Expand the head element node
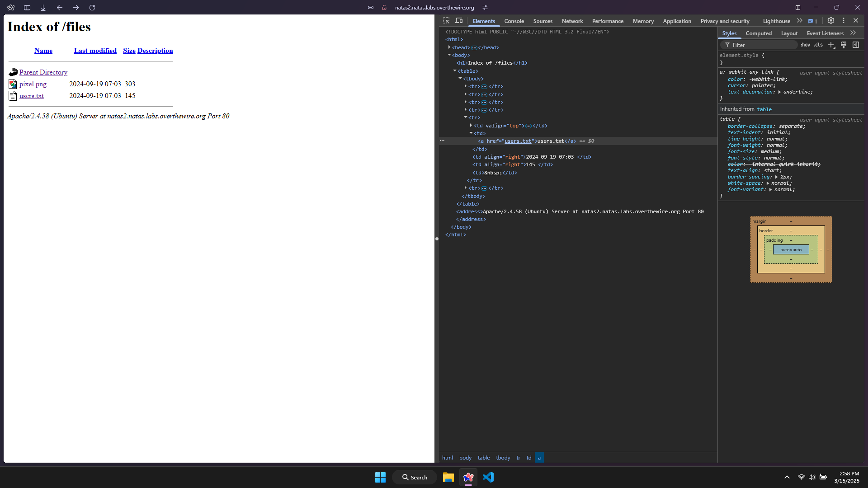The height and width of the screenshot is (488, 868). pos(449,47)
